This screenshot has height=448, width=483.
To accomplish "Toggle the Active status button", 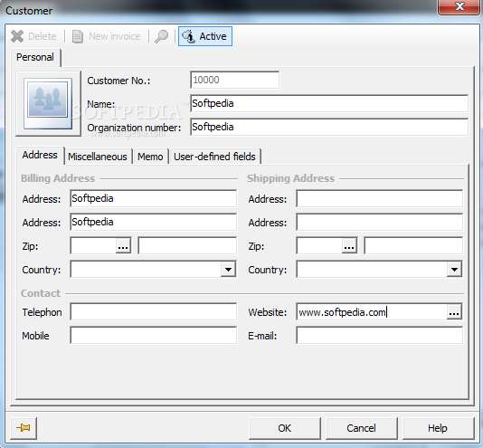I will 205,36.
